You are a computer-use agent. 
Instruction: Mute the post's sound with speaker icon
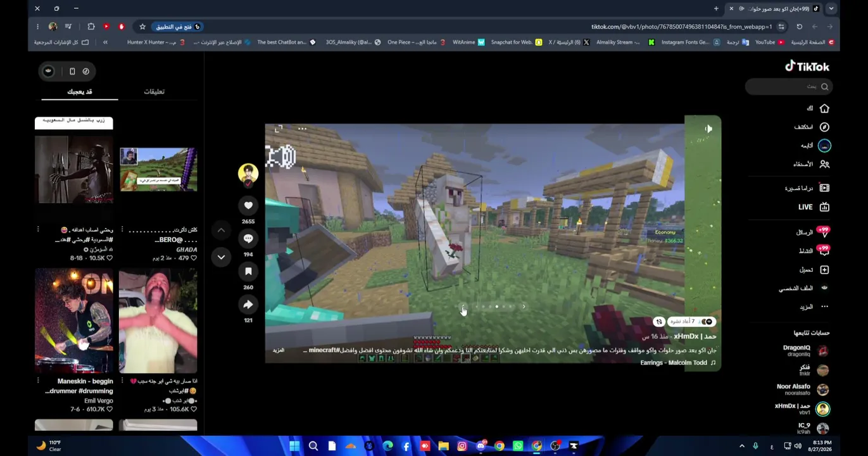[708, 129]
